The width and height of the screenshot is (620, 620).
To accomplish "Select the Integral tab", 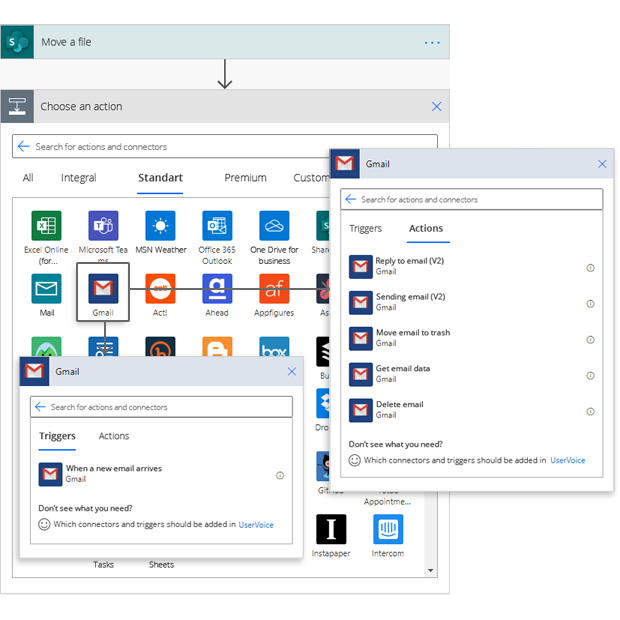I will pyautogui.click(x=79, y=178).
